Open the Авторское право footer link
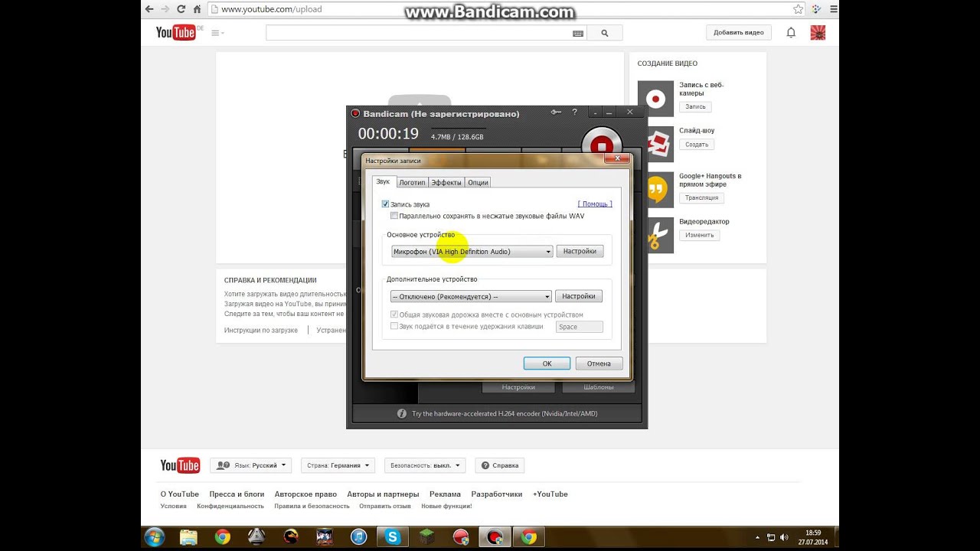The image size is (980, 551). click(x=305, y=494)
